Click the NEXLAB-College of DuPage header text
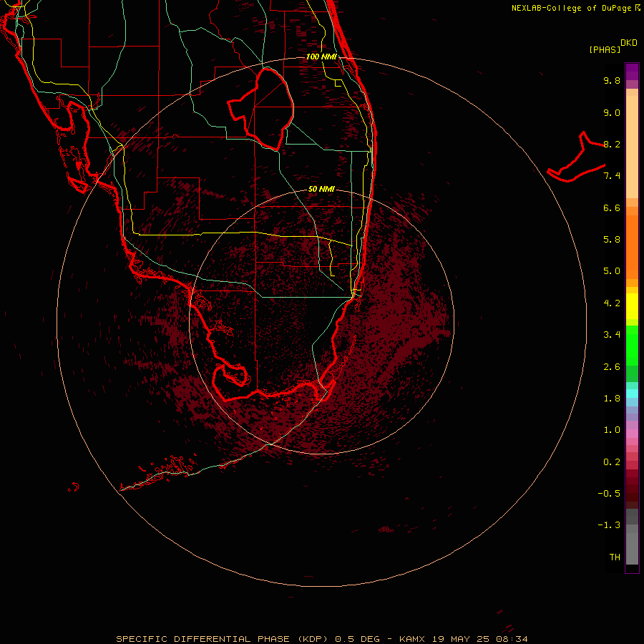Image resolution: width=644 pixels, height=644 pixels. point(575,8)
